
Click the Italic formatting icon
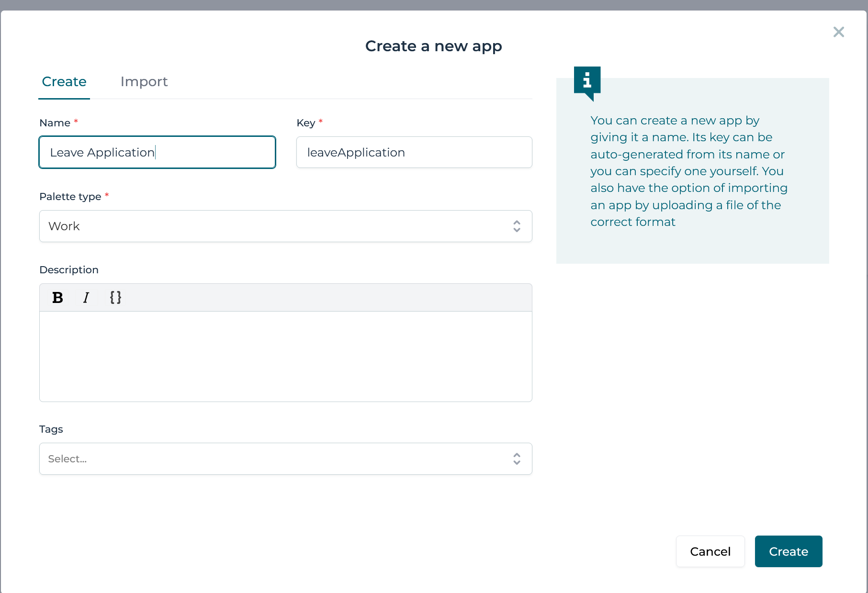point(86,297)
